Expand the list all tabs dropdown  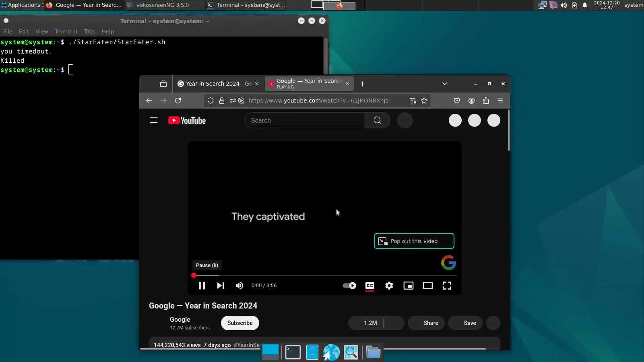[x=445, y=84]
